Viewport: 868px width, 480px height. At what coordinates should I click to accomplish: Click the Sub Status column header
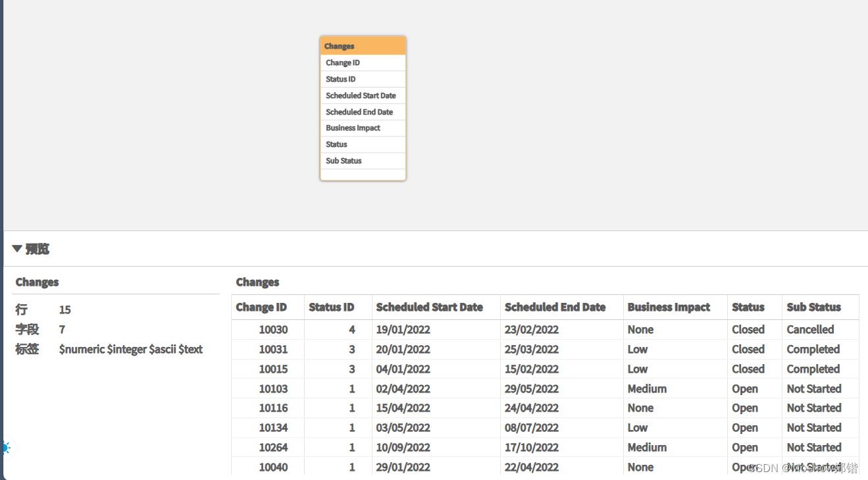click(x=813, y=307)
